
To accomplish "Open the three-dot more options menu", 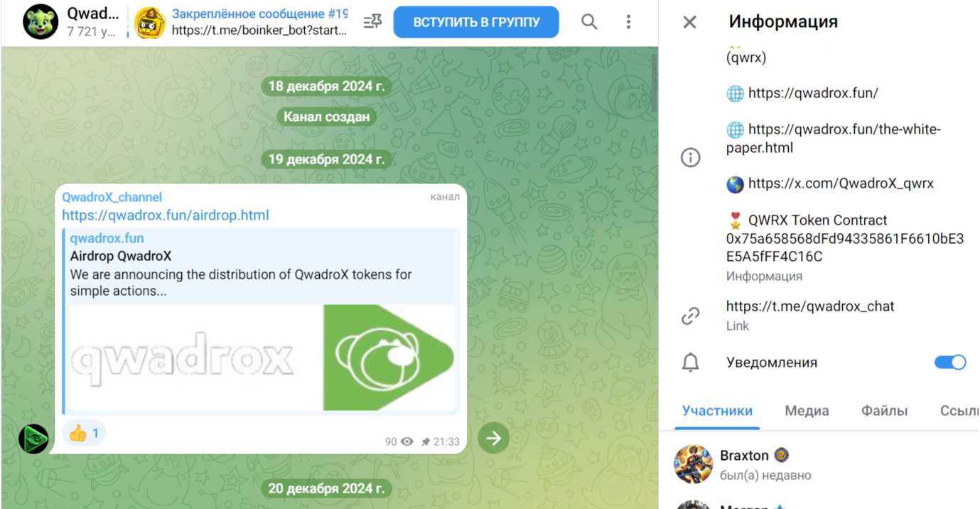I will [628, 22].
